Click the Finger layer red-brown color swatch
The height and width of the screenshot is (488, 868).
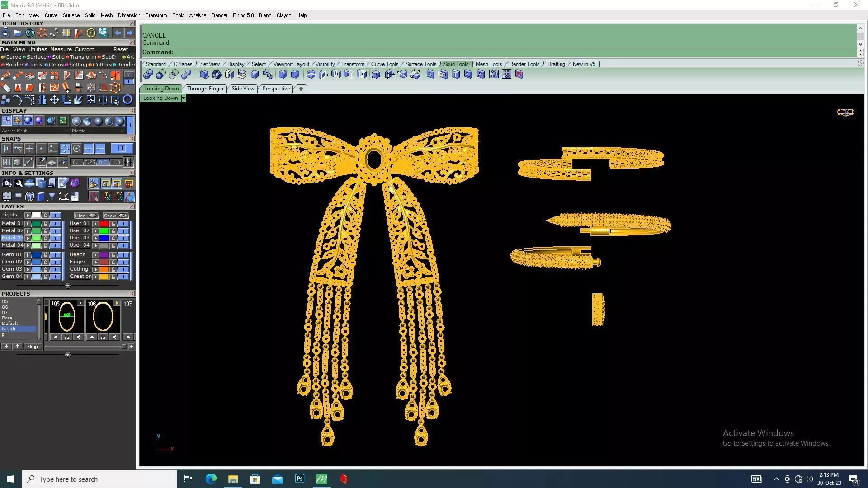coord(104,262)
